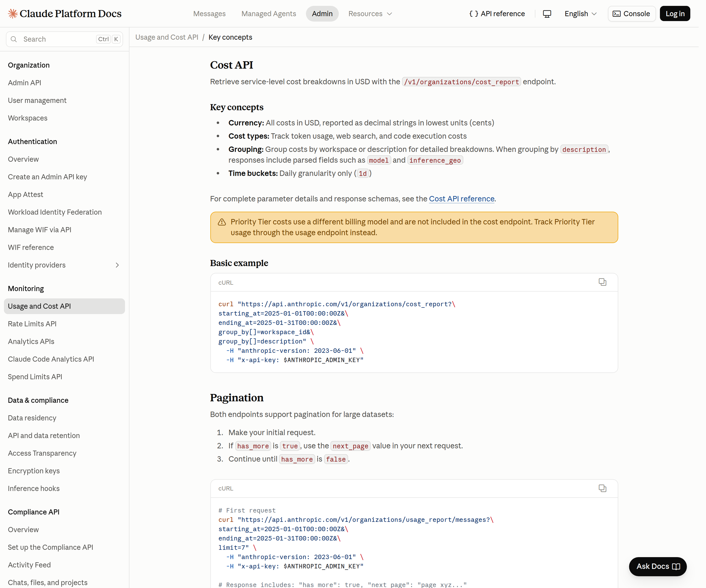Screen dimensions: 706x588
Task: Open Inference hooks page
Action: (x=34, y=494)
